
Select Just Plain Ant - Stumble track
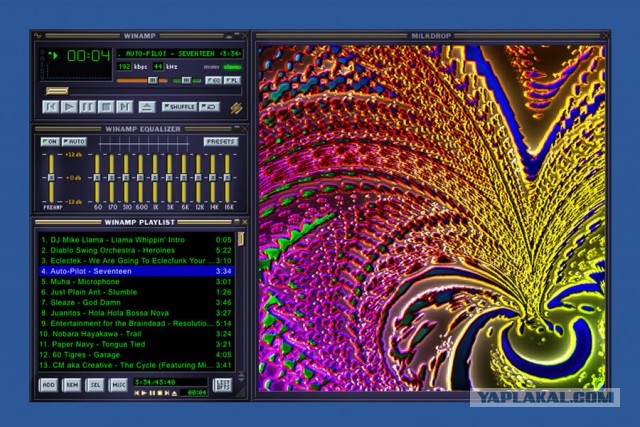[x=136, y=292]
